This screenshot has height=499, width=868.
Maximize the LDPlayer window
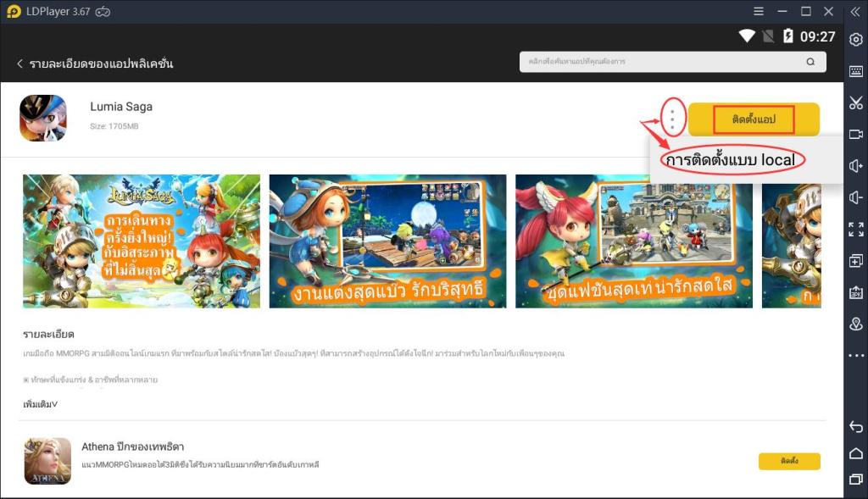806,11
